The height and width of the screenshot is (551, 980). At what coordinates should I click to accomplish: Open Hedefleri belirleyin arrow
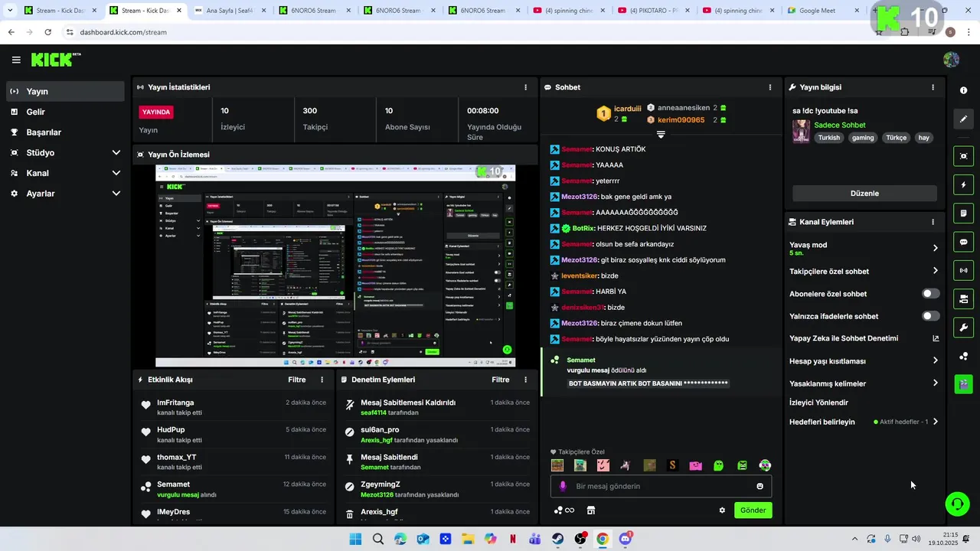coord(935,422)
